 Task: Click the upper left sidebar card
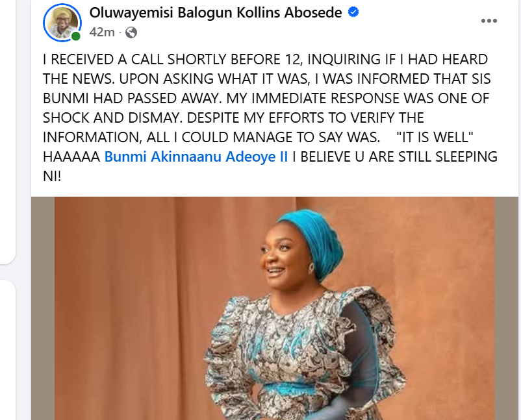point(6,130)
